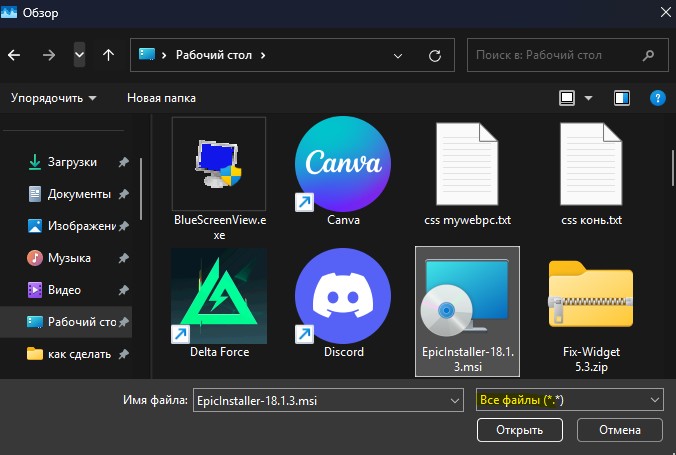Select the Delta Force shortcut icon
The height and width of the screenshot is (455, 676).
pyautogui.click(x=219, y=296)
